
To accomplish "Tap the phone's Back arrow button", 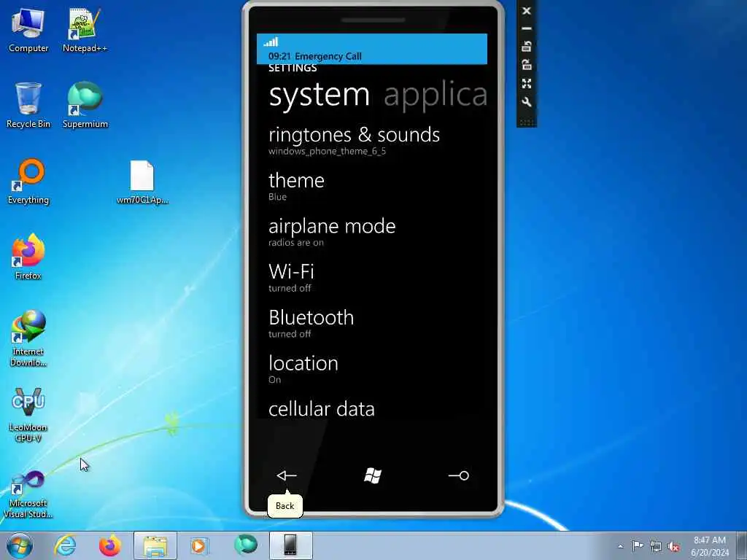I will click(287, 475).
